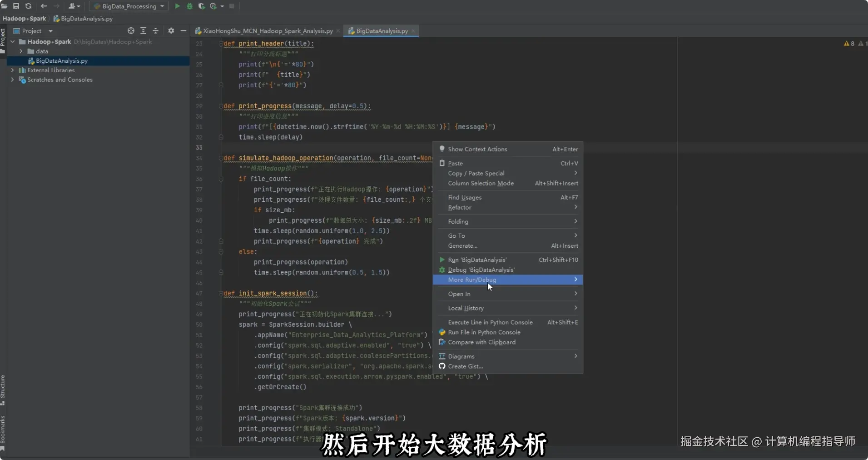This screenshot has height=460, width=868.
Task: Navigate back with the left arrow
Action: coord(44,6)
